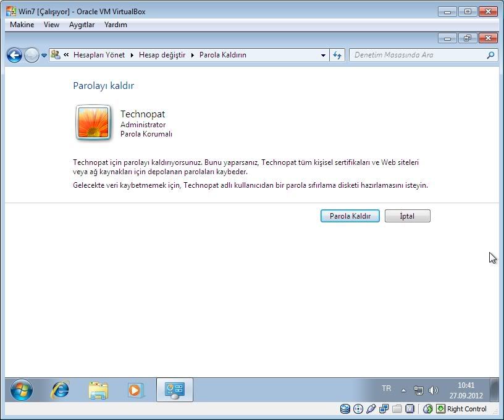Click the VirtualBox shared folders status icon

click(397, 409)
